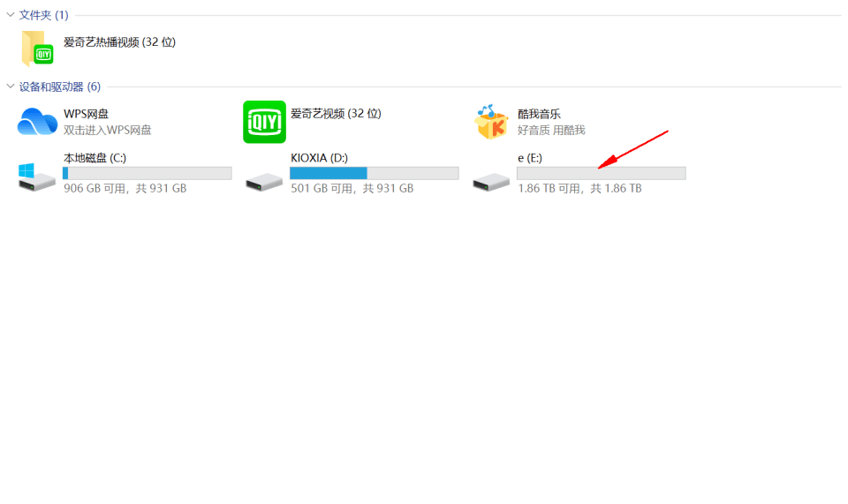Select the e (E:) drive icon
Image resolution: width=848 pixels, height=504 pixels.
[491, 182]
